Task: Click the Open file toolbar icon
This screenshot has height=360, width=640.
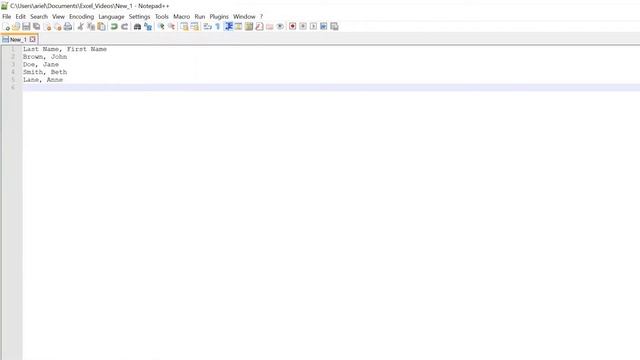Action: coord(16,27)
